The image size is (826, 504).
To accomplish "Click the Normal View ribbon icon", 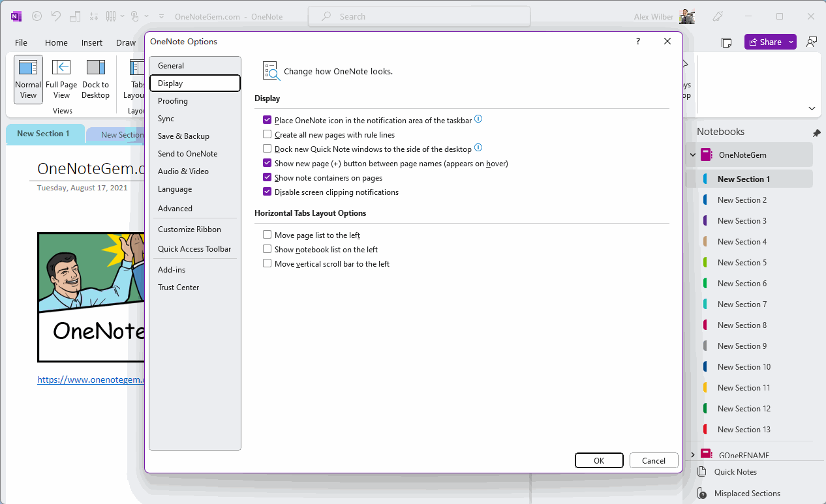I will (28, 79).
